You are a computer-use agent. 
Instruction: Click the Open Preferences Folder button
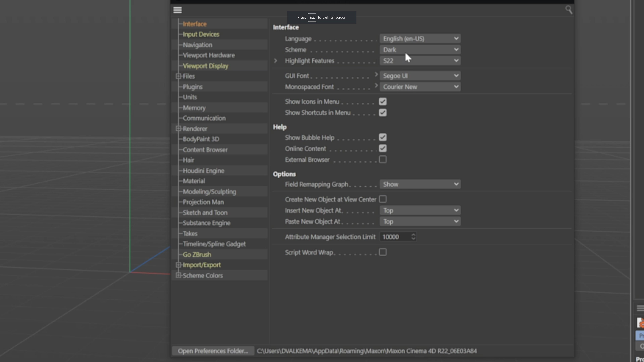213,350
